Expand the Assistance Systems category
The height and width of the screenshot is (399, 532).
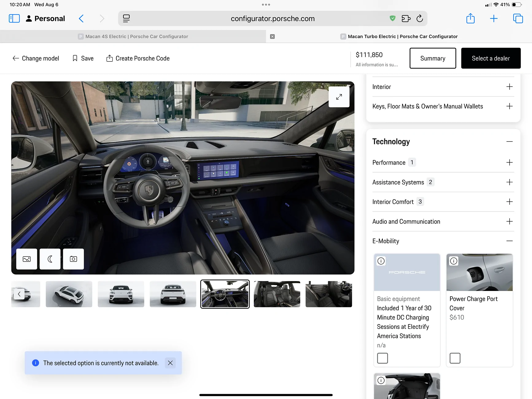coord(509,182)
